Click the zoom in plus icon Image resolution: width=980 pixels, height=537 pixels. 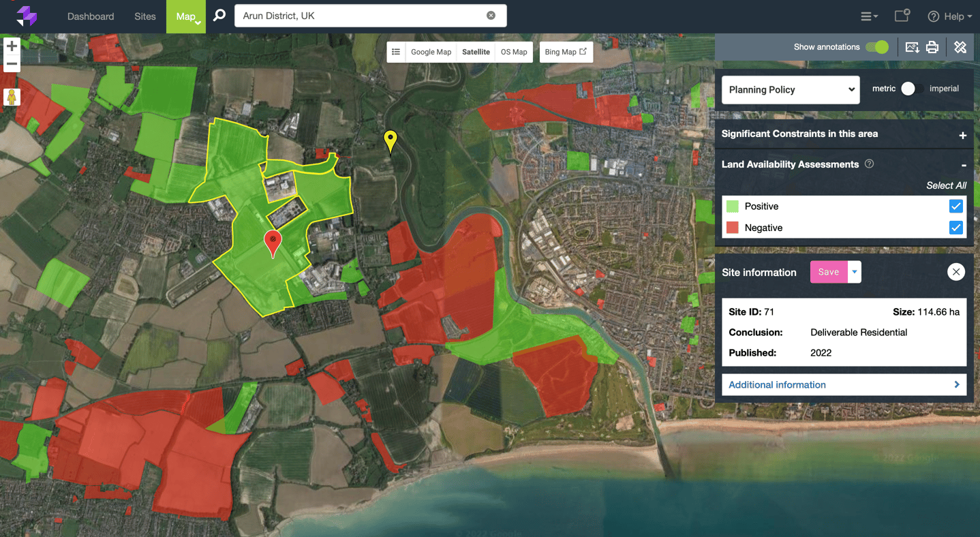coord(11,46)
